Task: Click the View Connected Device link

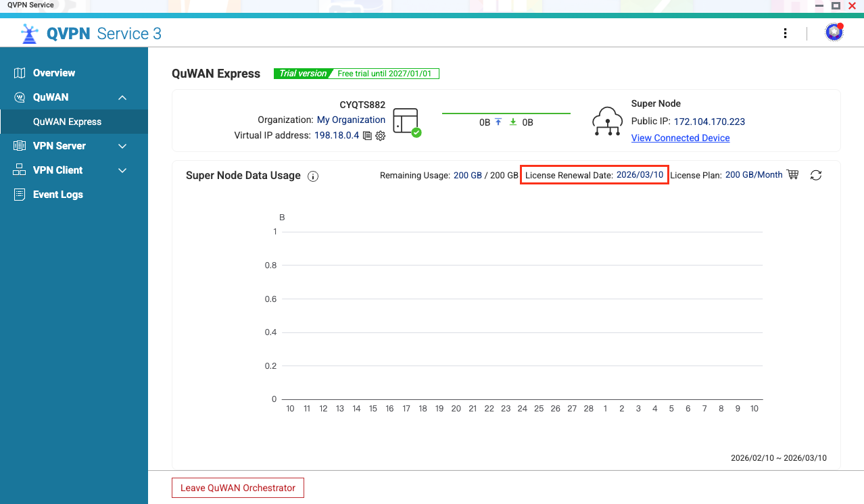Action: (680, 138)
